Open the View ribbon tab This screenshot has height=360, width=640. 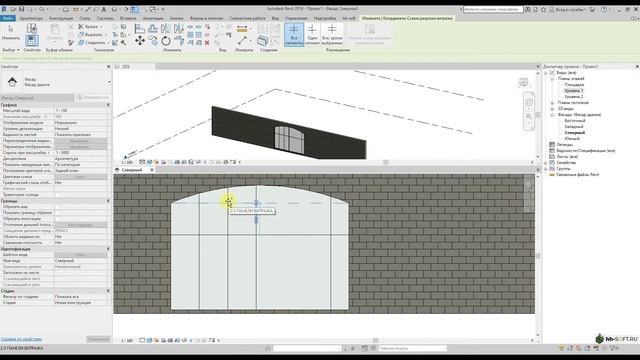tap(275, 18)
